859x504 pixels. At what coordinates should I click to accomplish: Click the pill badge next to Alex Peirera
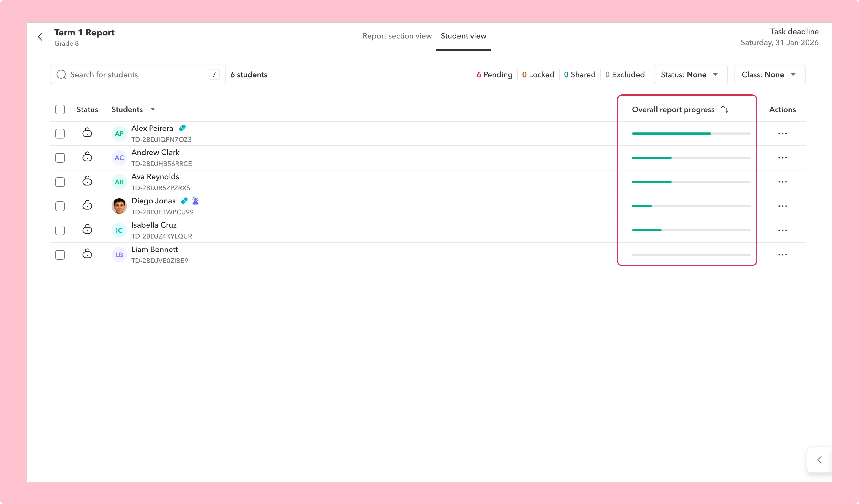182,128
